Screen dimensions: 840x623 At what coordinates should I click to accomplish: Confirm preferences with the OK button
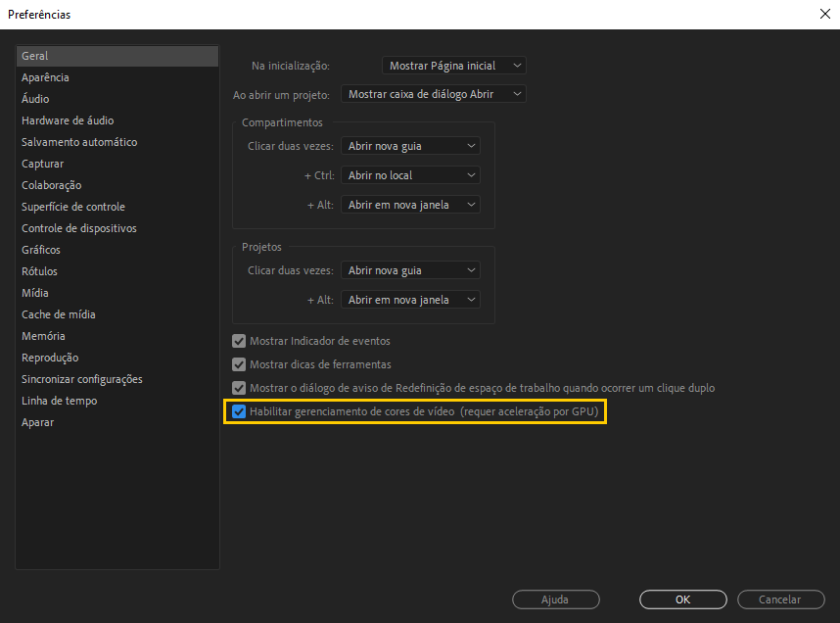(x=682, y=599)
